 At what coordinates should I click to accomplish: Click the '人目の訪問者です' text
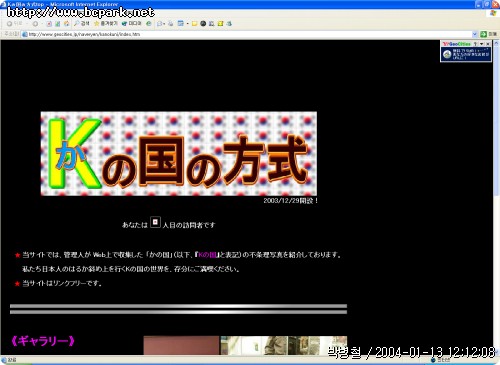pos(189,225)
